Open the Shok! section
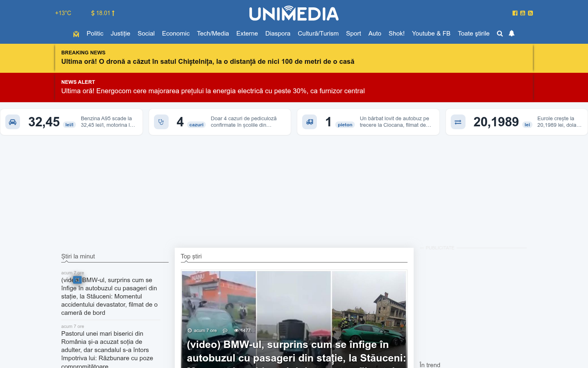This screenshot has width=588, height=368. click(x=396, y=34)
